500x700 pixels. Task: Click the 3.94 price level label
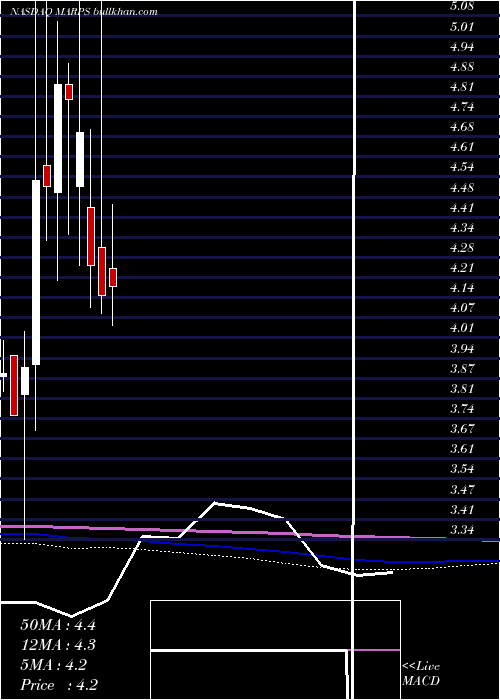[462, 348]
